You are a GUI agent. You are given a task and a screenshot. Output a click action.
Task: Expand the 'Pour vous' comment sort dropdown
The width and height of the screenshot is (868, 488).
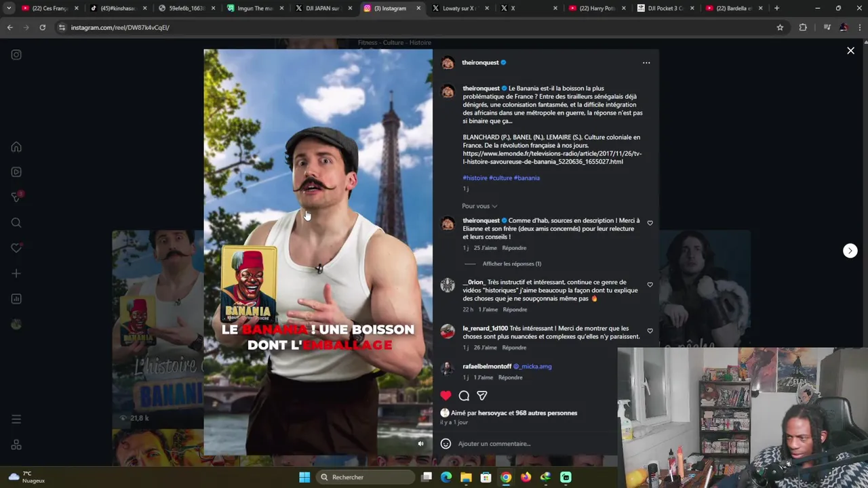[x=479, y=206]
